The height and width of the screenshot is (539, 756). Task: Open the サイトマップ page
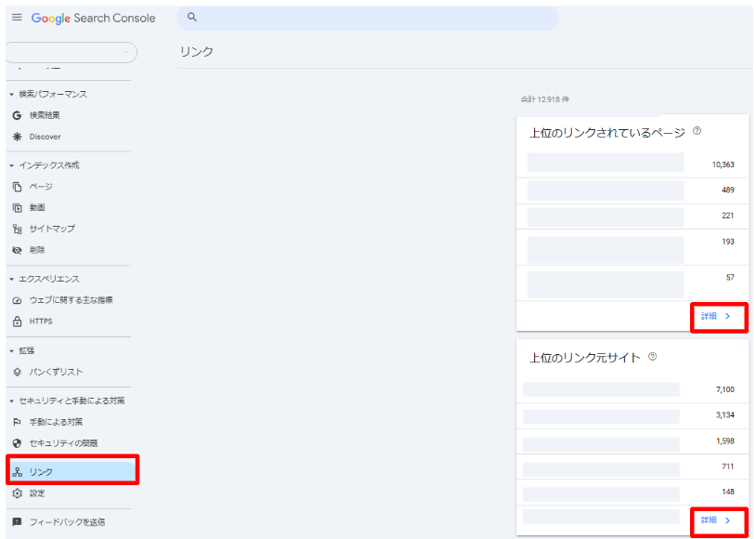51,229
